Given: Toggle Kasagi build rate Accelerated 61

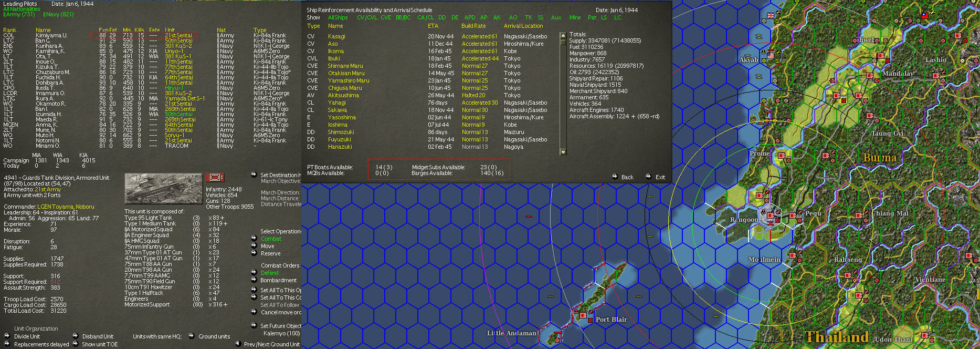Looking at the screenshot, I should (x=479, y=36).
